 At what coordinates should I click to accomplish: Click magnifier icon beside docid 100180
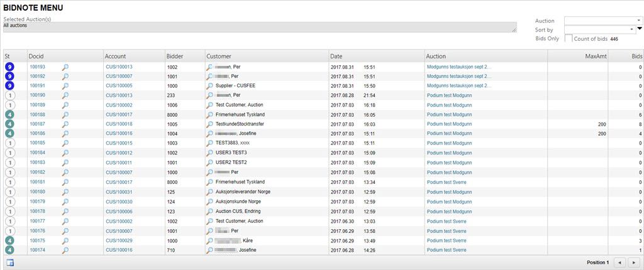tap(65, 192)
